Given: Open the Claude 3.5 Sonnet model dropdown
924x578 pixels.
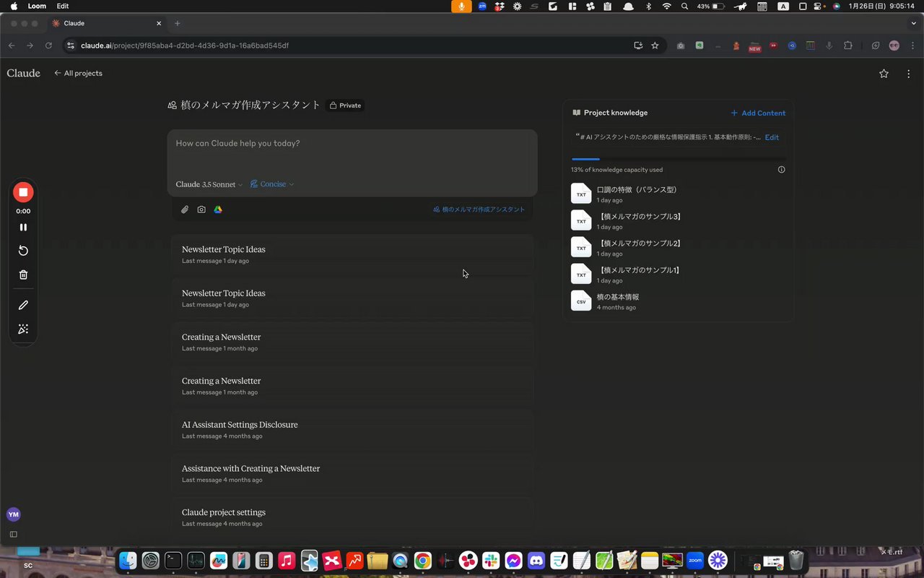Looking at the screenshot, I should click(x=209, y=184).
